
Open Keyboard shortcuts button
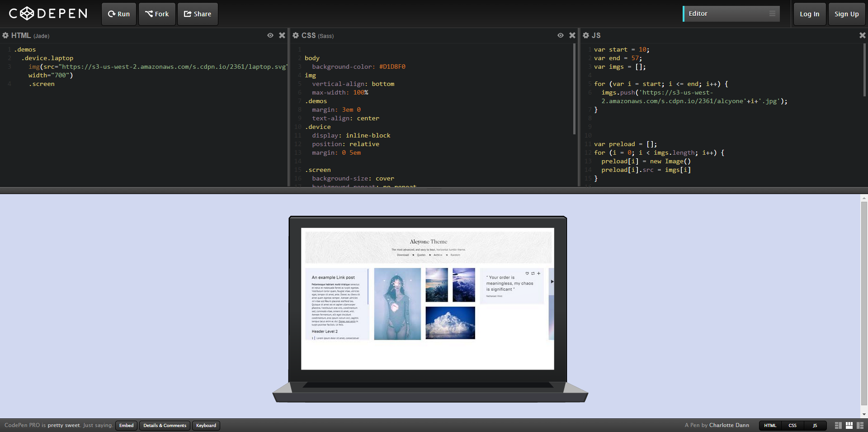(x=206, y=425)
